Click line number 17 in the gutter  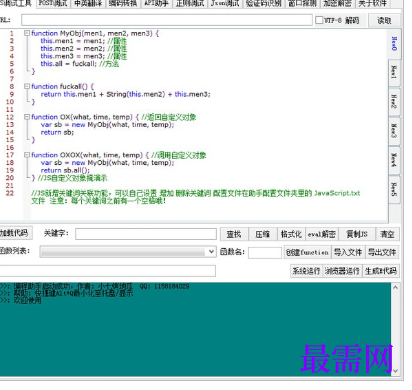10,155
